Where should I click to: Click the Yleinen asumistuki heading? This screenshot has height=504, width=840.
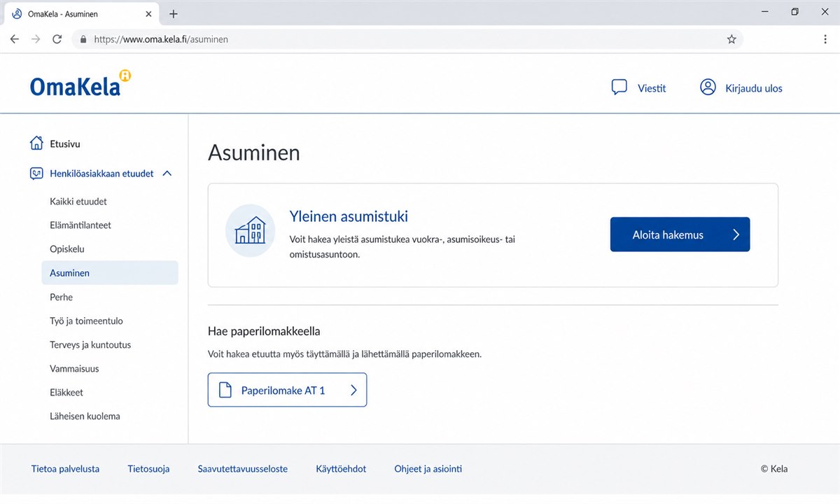pyautogui.click(x=349, y=217)
